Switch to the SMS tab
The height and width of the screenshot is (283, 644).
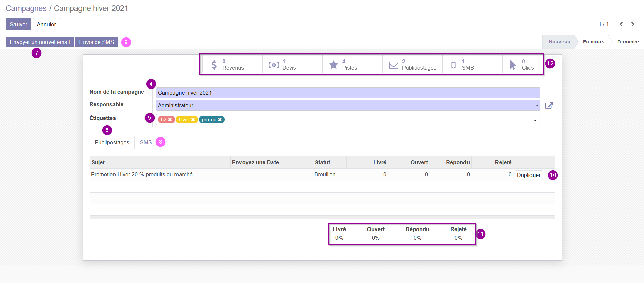146,143
